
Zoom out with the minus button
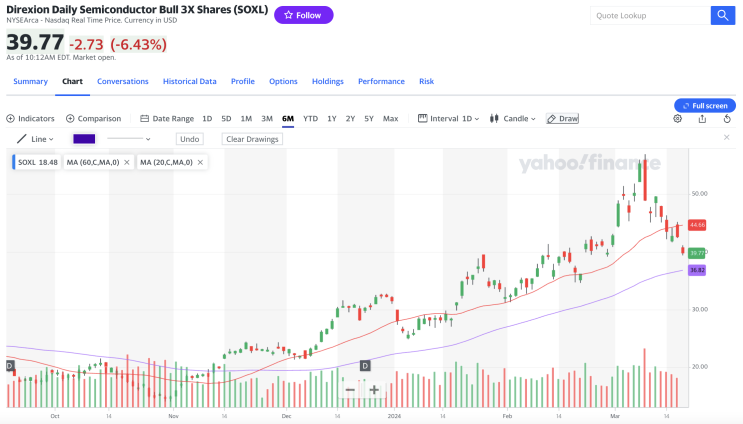click(350, 390)
